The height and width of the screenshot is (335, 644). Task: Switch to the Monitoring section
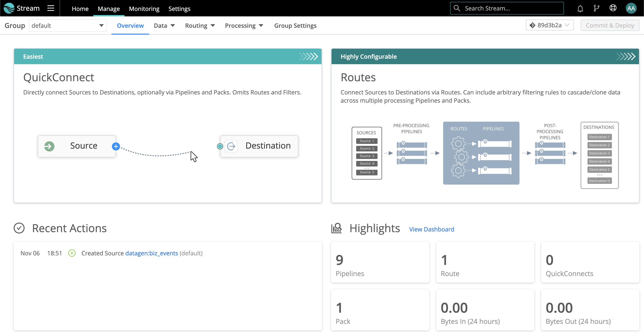tap(144, 8)
